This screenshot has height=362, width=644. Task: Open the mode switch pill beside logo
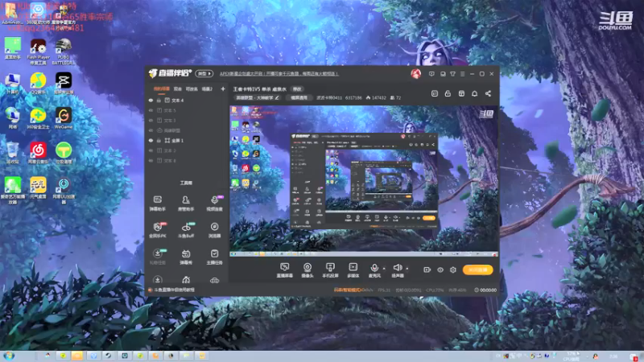click(x=204, y=74)
